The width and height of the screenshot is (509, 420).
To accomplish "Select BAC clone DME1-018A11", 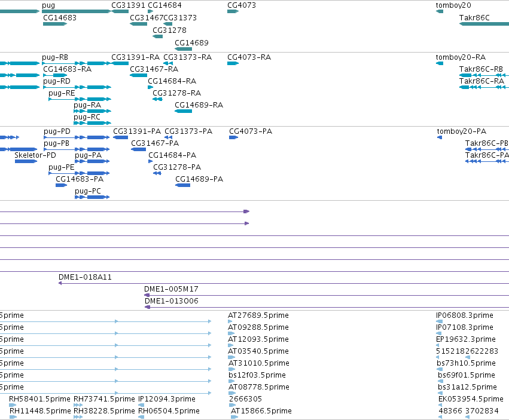I will [85, 277].
